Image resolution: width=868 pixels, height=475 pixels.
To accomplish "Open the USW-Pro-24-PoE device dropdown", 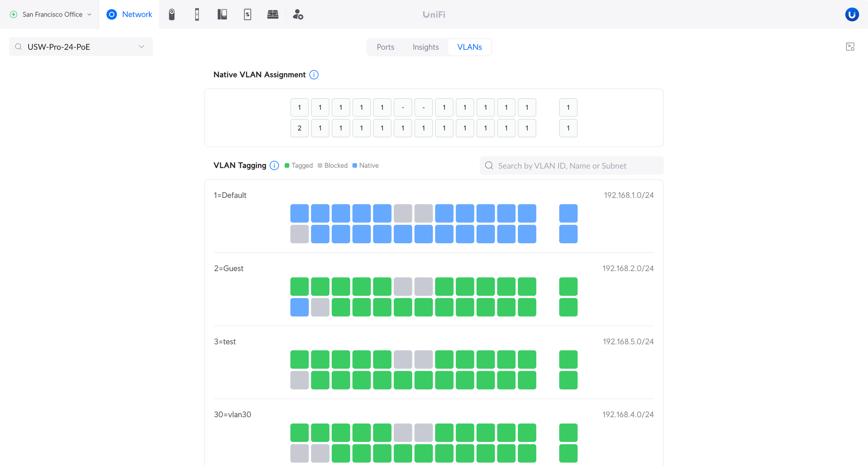I will pos(81,47).
